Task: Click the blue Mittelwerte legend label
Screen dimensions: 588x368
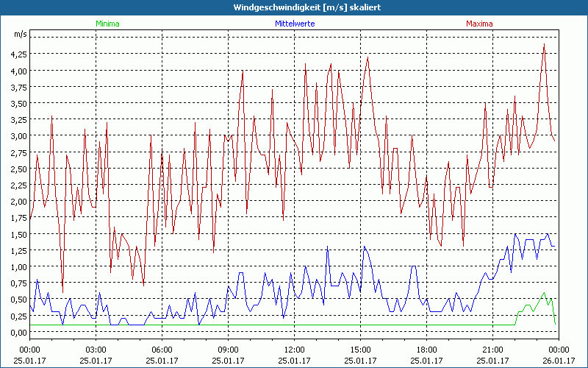Action: tap(294, 24)
